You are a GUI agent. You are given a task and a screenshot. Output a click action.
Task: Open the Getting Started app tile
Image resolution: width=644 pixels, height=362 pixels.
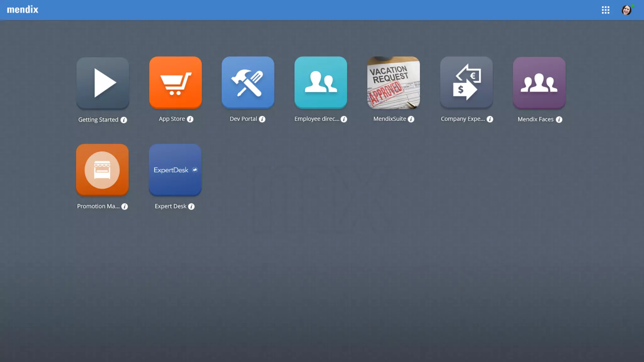pos(103,83)
